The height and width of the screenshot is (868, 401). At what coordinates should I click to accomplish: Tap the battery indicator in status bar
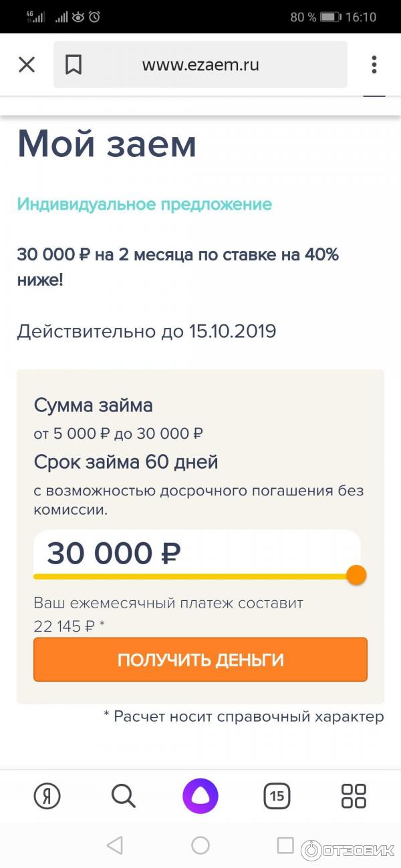(x=330, y=17)
